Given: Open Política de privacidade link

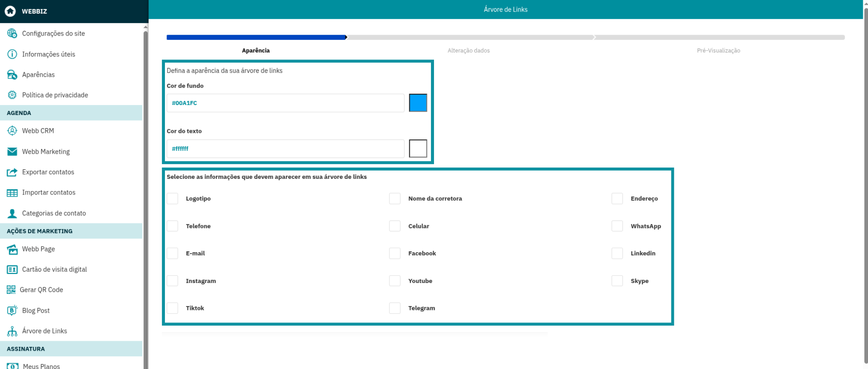Looking at the screenshot, I should (55, 95).
